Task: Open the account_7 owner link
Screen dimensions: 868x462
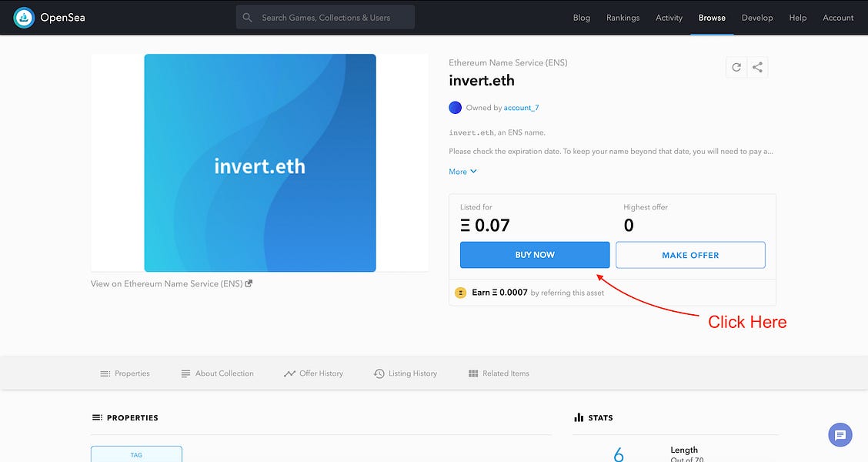Action: point(521,108)
